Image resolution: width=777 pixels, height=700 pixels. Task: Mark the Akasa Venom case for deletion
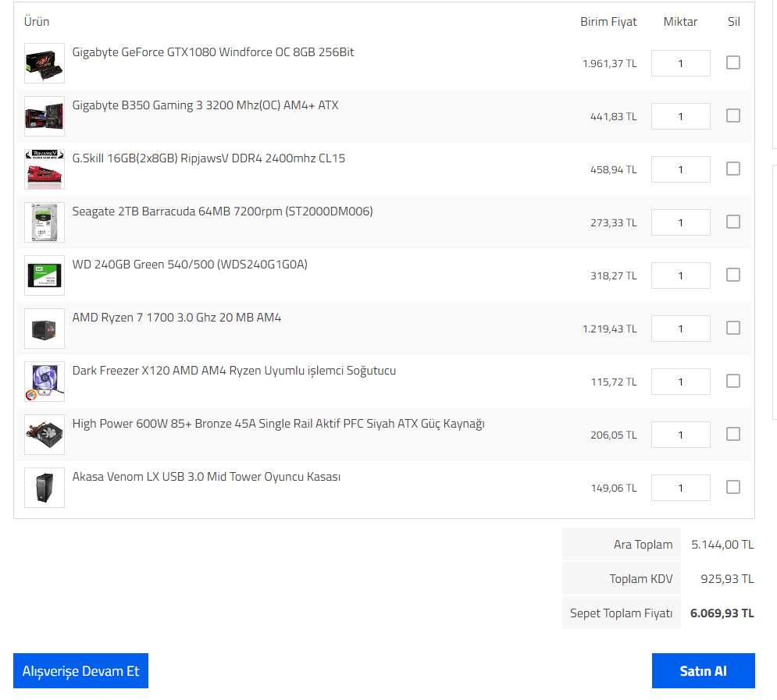[x=732, y=487]
